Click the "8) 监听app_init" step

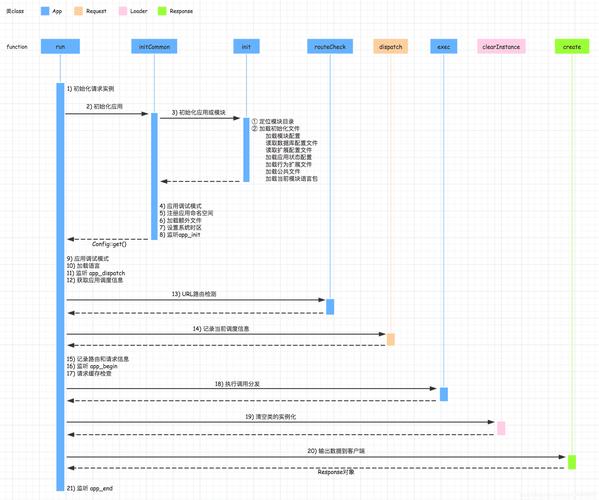180,235
